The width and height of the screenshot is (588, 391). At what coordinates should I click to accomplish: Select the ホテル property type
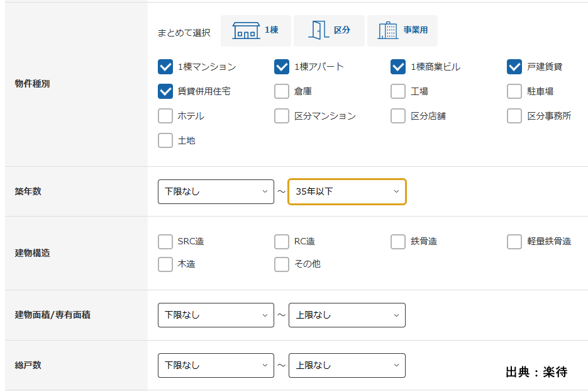pos(165,116)
